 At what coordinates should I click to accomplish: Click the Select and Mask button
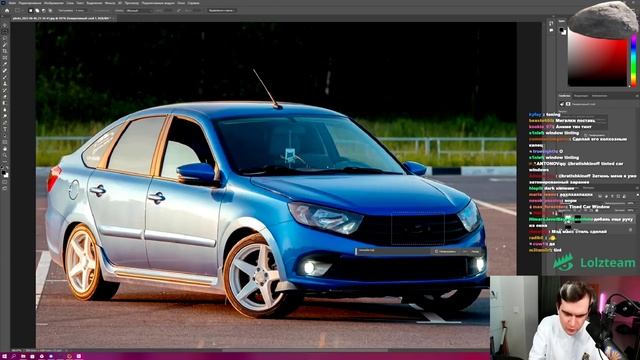coord(222,11)
